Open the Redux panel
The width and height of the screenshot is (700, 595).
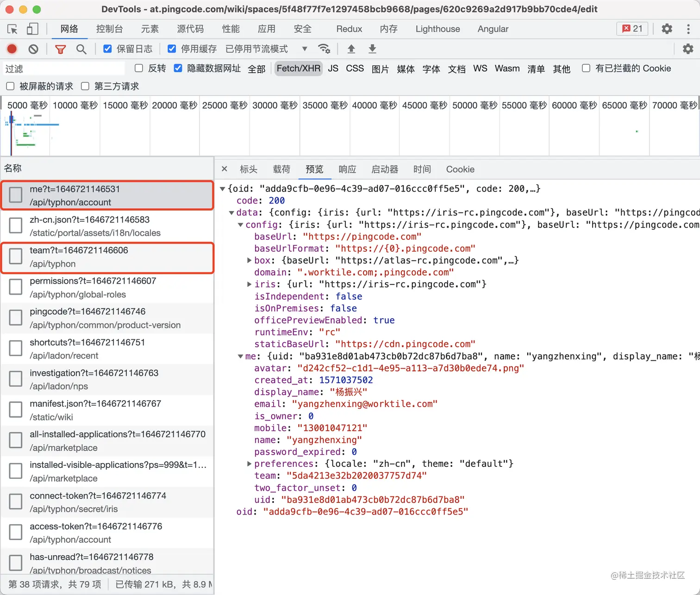click(349, 29)
